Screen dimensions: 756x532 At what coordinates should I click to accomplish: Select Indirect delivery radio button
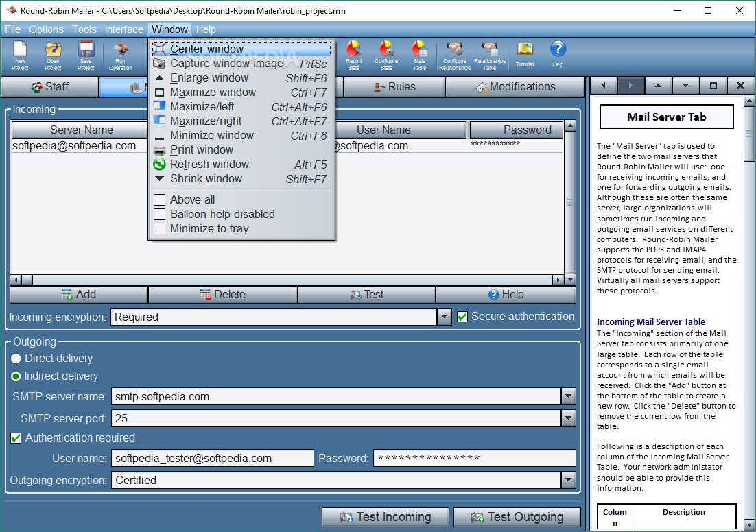tap(16, 376)
